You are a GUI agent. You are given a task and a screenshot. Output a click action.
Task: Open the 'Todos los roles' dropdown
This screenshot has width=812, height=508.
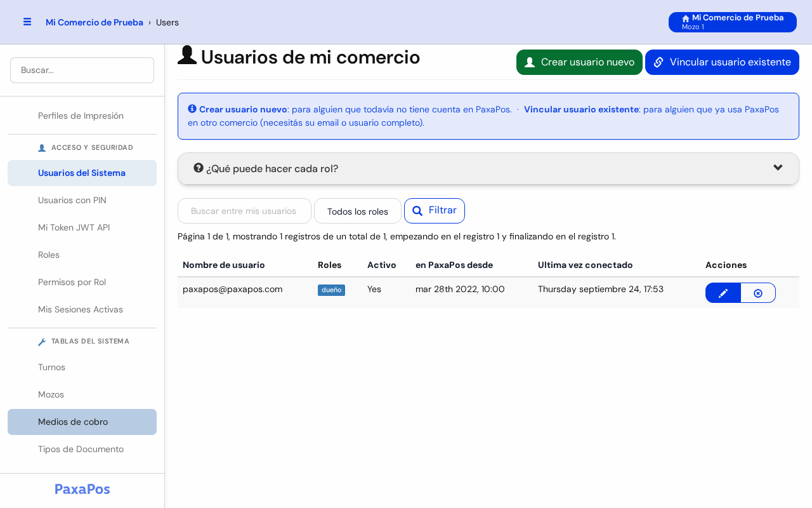[358, 211]
